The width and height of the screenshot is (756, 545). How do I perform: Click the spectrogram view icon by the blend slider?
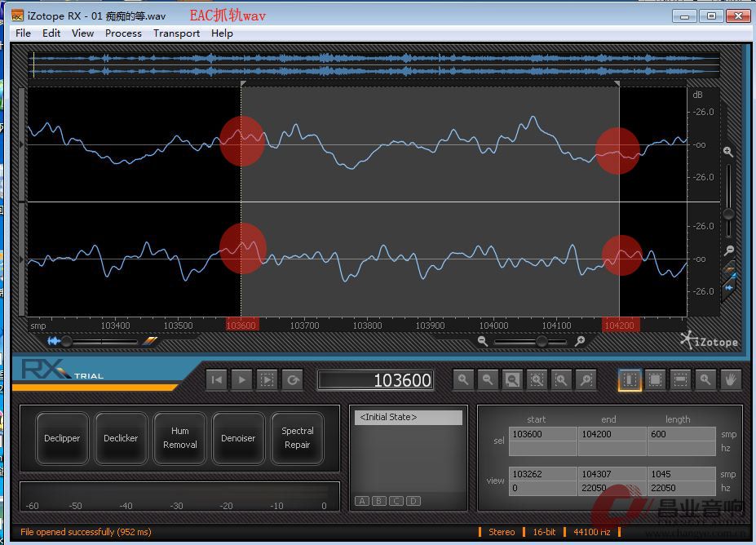(150, 341)
